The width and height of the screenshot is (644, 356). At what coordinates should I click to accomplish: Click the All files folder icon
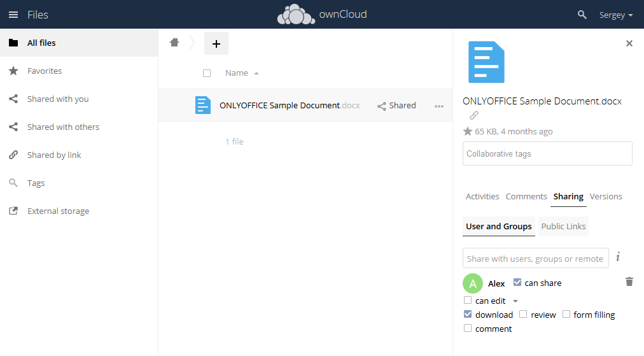[x=13, y=43]
